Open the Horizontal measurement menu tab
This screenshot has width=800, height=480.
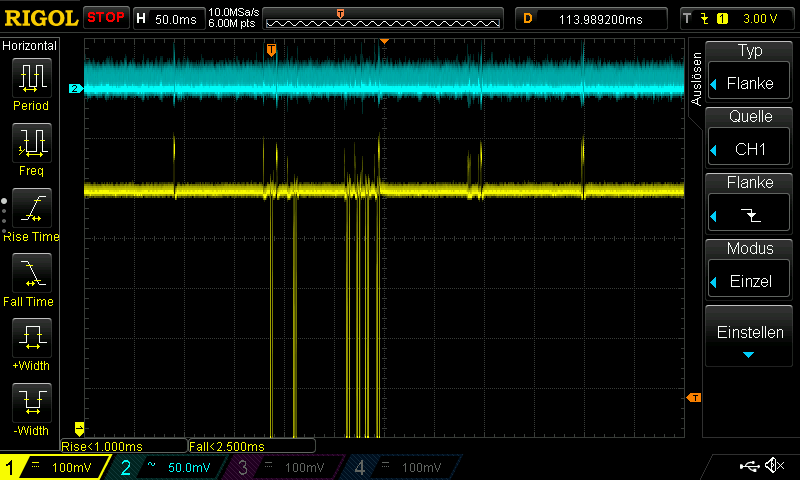point(31,46)
